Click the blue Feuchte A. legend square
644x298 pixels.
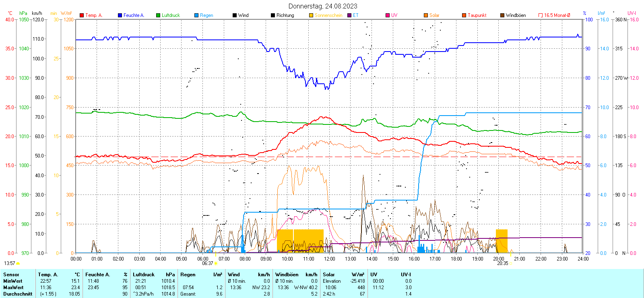120,15
